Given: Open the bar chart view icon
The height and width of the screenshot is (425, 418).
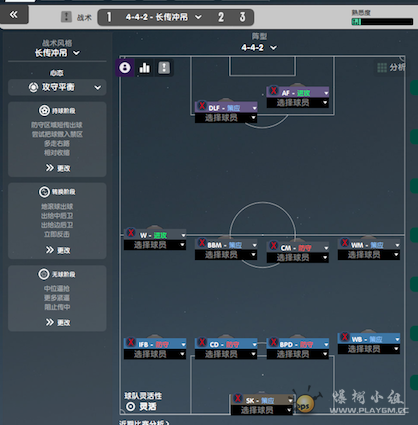Looking at the screenshot, I should click(145, 68).
